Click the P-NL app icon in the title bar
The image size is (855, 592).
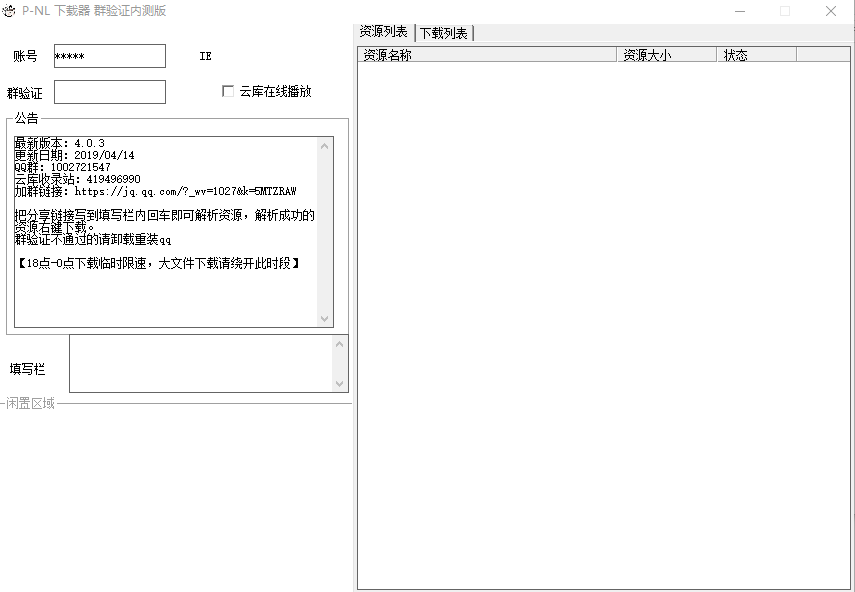point(11,10)
